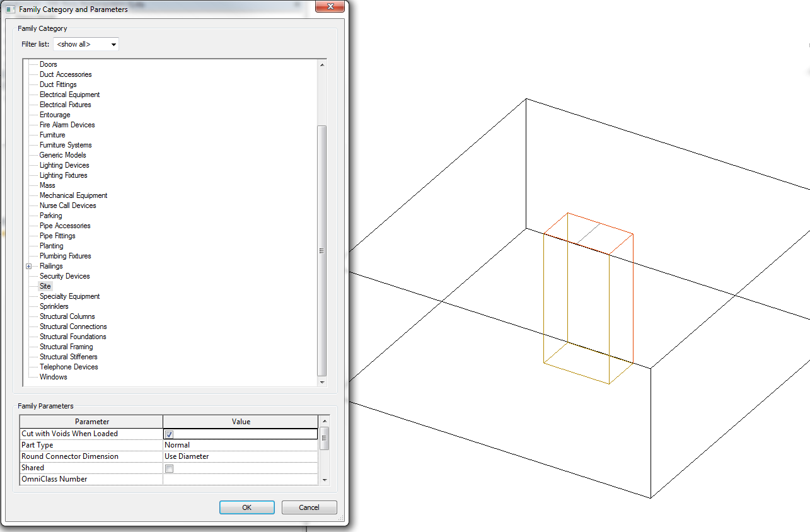Click the Round Connector Dimension value cell
The image size is (810, 532).
click(240, 456)
